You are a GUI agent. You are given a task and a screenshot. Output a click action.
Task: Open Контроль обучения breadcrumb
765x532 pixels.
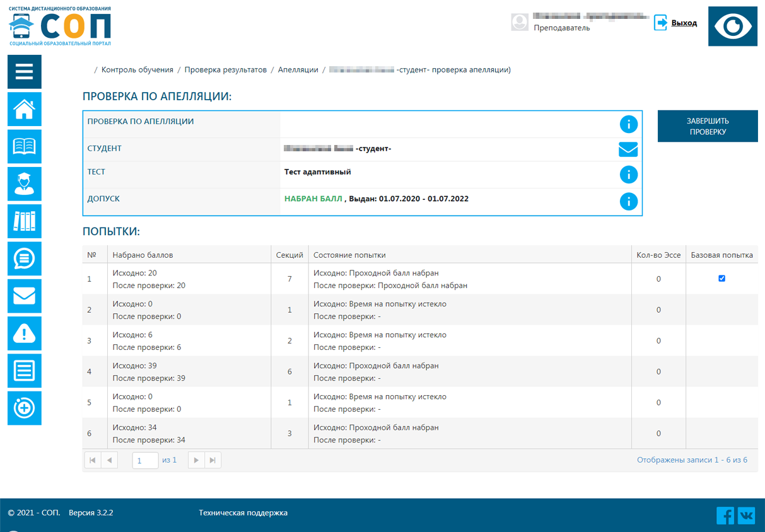pos(137,70)
